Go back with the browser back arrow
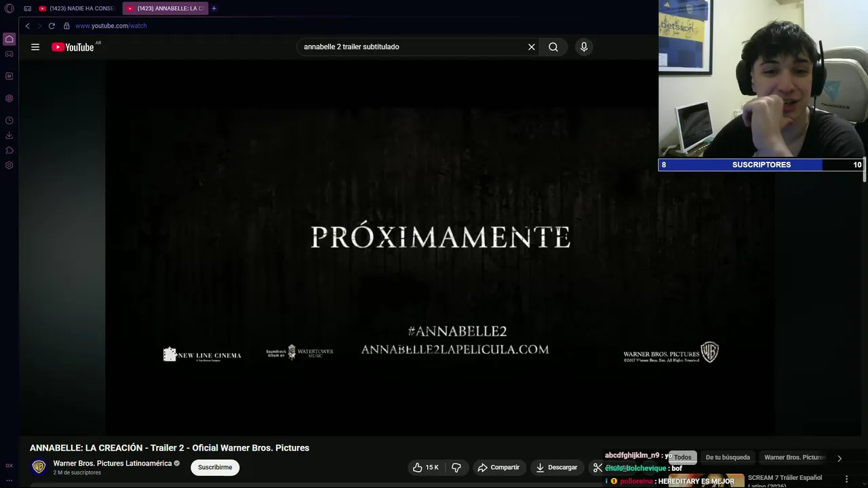This screenshot has height=488, width=868. tap(27, 26)
